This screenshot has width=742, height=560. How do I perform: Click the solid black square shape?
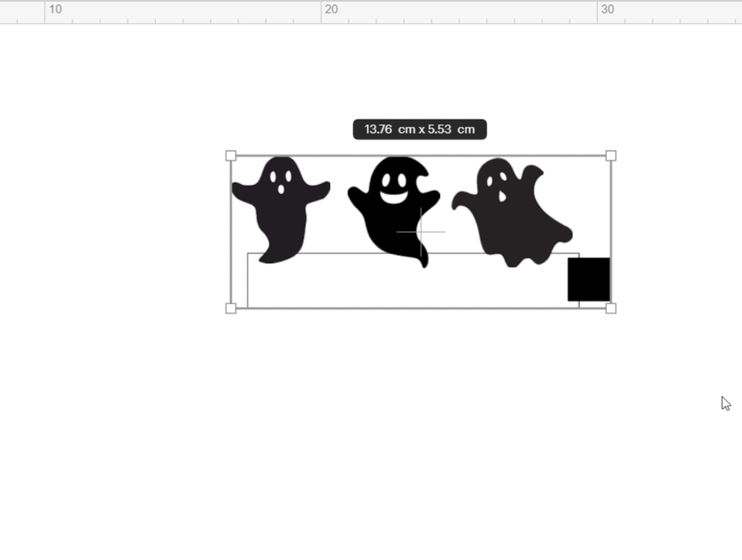(588, 279)
